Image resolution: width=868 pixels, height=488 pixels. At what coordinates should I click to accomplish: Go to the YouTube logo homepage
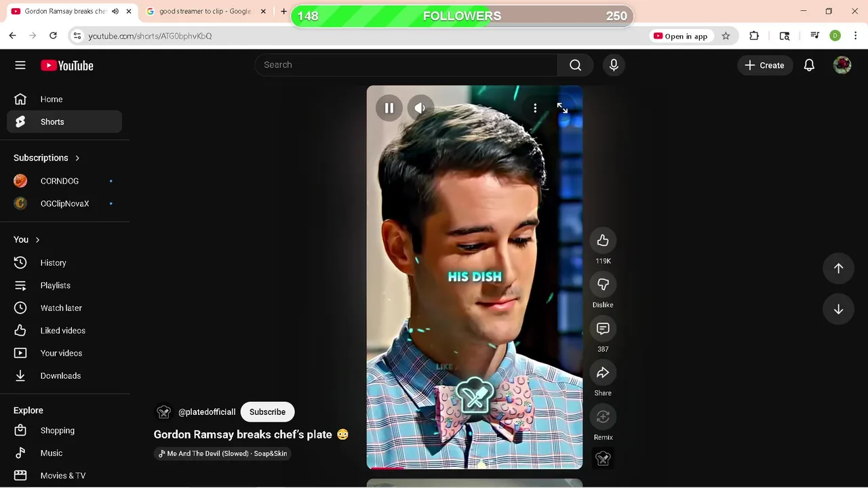(66, 66)
